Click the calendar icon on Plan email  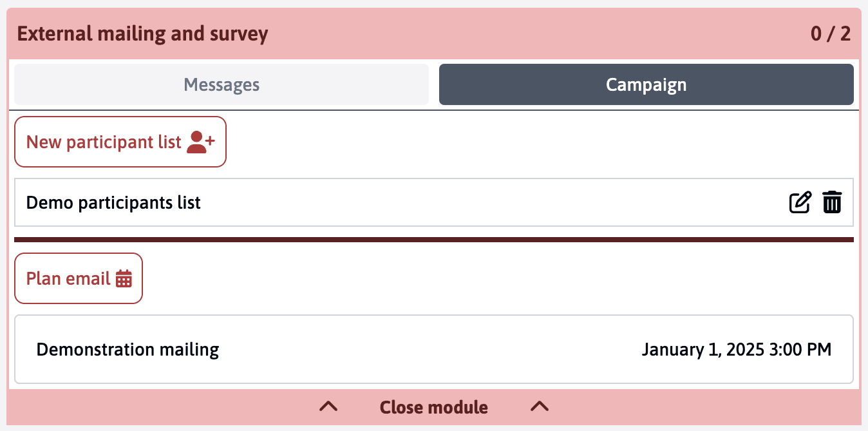[124, 278]
